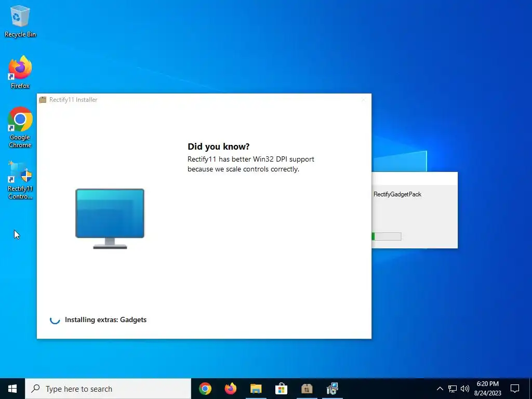The width and height of the screenshot is (532, 399).
Task: Open Microsoft Store from the taskbar
Action: tap(281, 389)
